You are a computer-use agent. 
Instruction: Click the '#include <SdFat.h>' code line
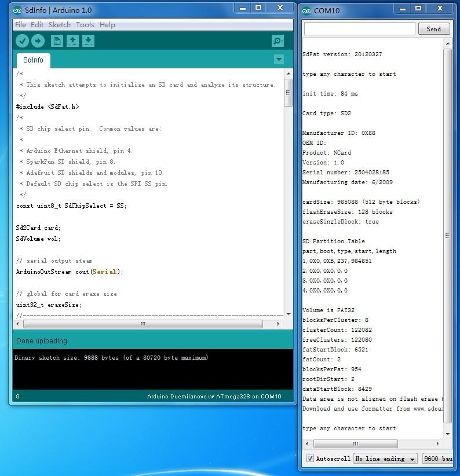click(x=48, y=107)
